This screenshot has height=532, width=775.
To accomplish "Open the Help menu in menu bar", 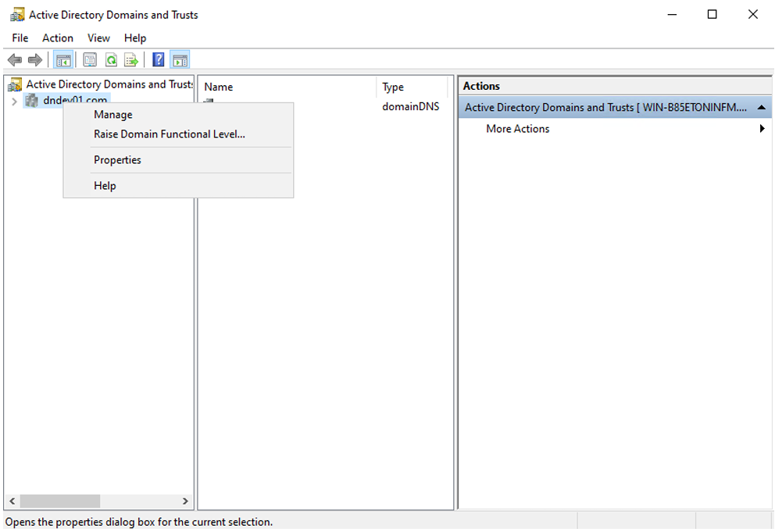I will click(x=135, y=38).
